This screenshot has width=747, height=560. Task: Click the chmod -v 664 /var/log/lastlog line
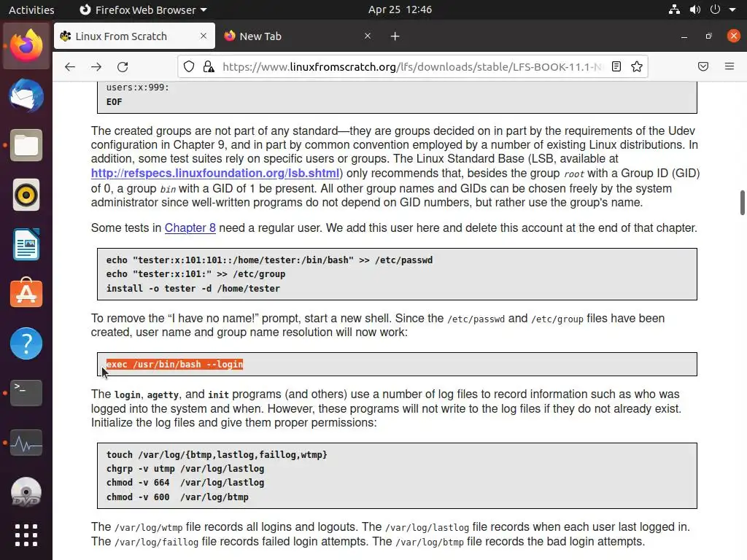(185, 483)
